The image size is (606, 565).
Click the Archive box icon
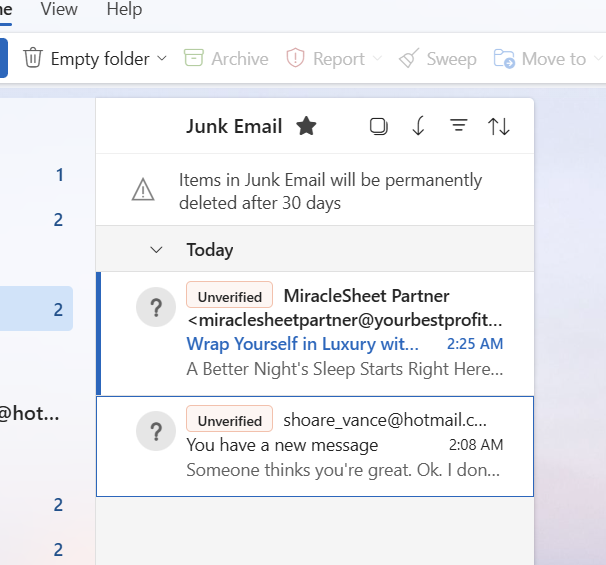point(194,58)
